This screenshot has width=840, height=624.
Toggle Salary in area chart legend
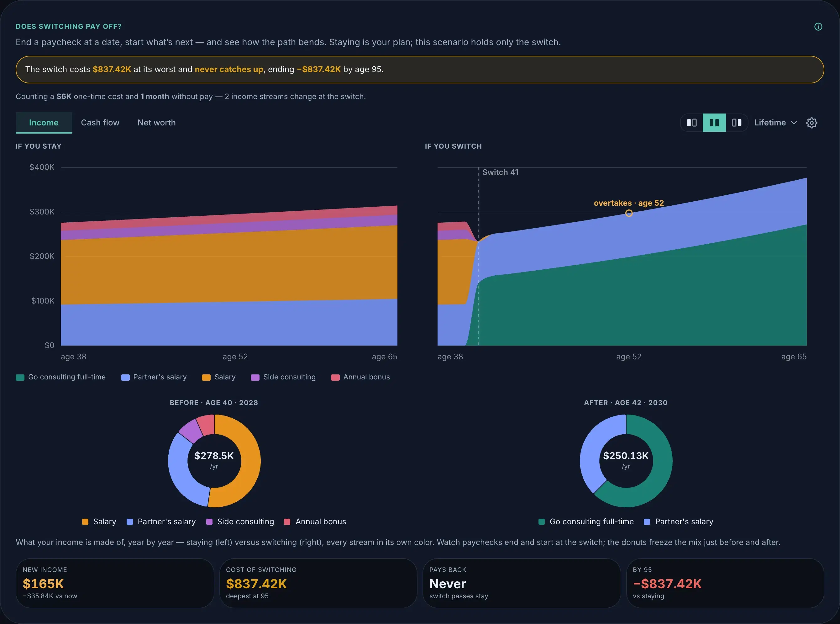click(x=219, y=377)
